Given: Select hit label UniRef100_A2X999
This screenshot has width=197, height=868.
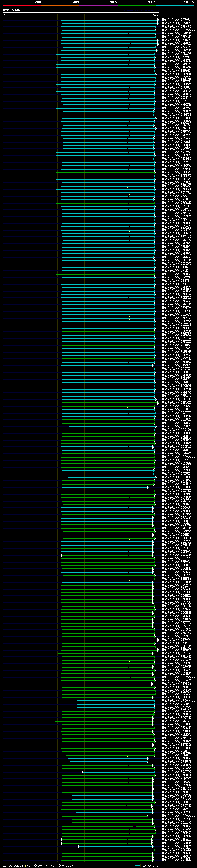Looking at the screenshot, I should [177, 463].
